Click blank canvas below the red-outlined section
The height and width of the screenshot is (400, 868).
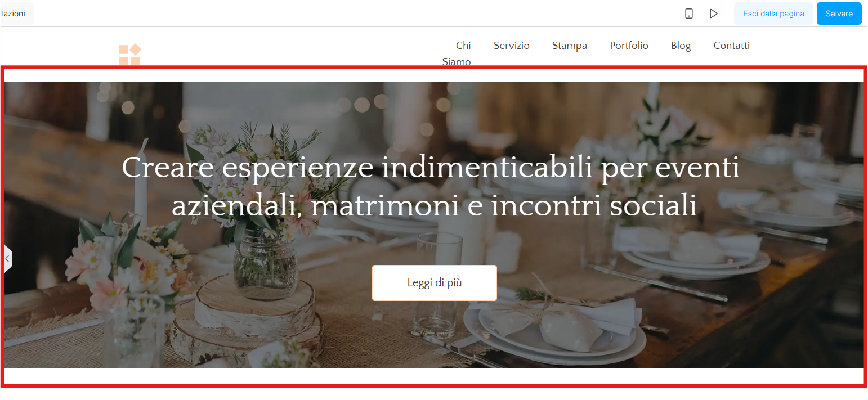[x=433, y=394]
